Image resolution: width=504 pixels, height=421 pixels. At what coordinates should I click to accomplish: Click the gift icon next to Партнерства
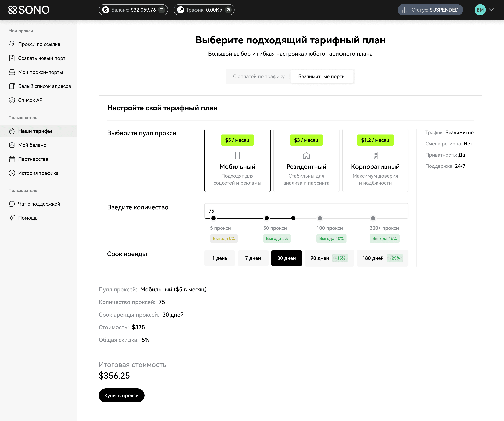point(12,159)
